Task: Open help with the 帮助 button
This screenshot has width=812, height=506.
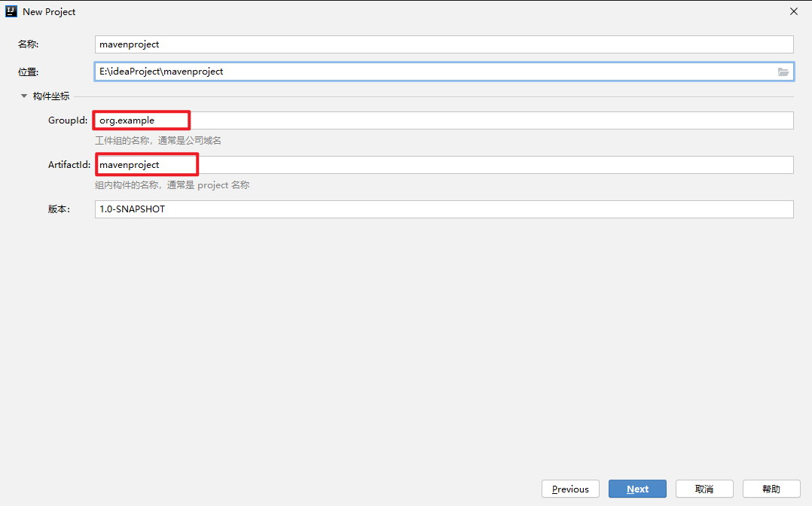Action: (771, 489)
